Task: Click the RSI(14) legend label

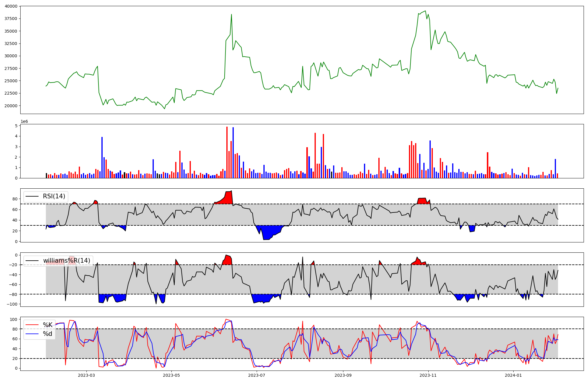Action: point(54,196)
